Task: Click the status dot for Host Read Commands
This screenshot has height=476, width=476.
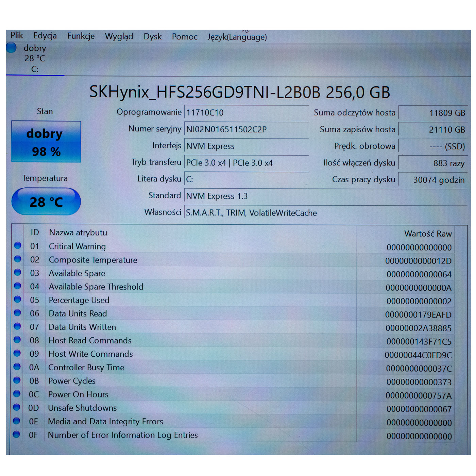Action: 17,340
